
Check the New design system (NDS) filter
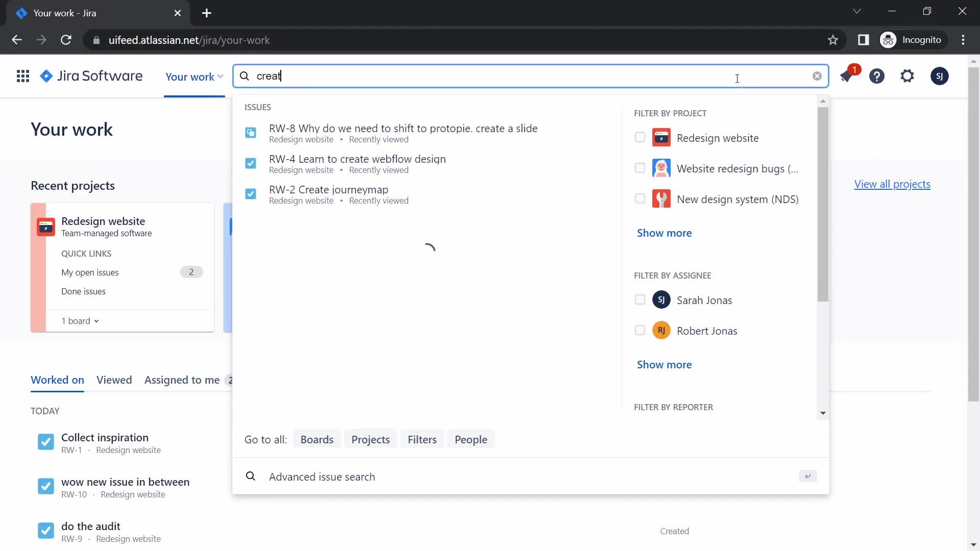pos(640,199)
